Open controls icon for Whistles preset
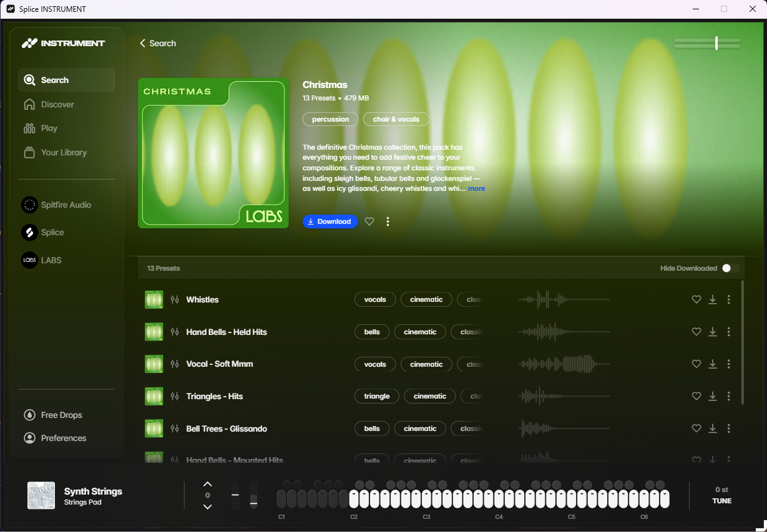Screen dimensions: 767x532 pyautogui.click(x=175, y=299)
